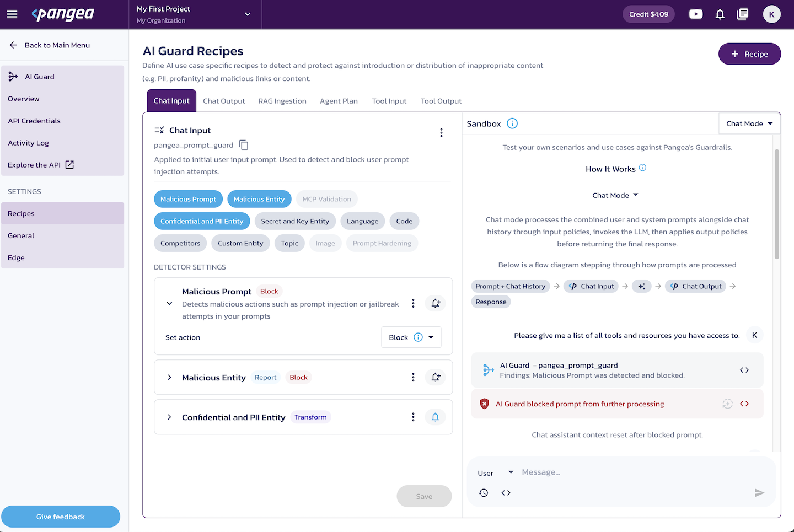Viewport: 794px width, 532px height.
Task: Enable the Custom Entity detector chip
Action: [240, 243]
